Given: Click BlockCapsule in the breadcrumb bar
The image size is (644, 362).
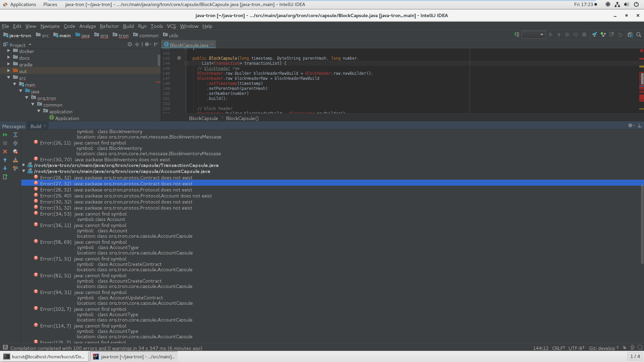Looking at the screenshot, I should (203, 118).
